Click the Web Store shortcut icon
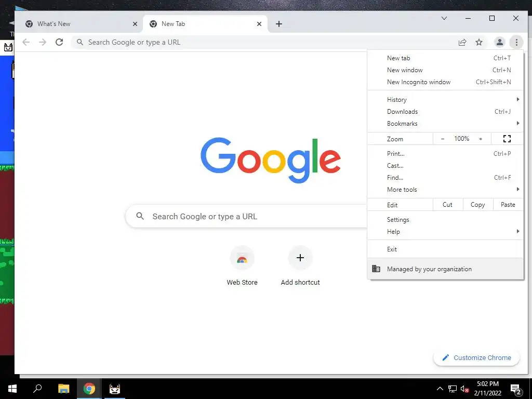This screenshot has height=399, width=532. click(242, 258)
